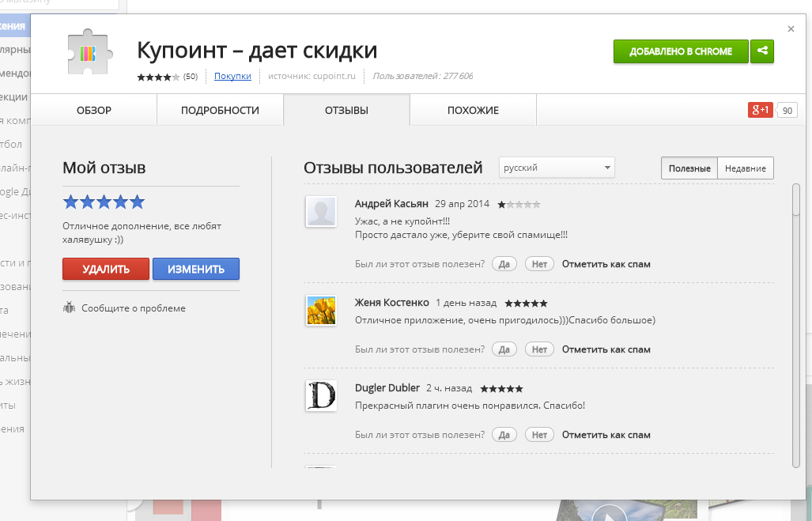
Task: Click the blue five-star rating in Мой отзыв
Action: click(104, 202)
